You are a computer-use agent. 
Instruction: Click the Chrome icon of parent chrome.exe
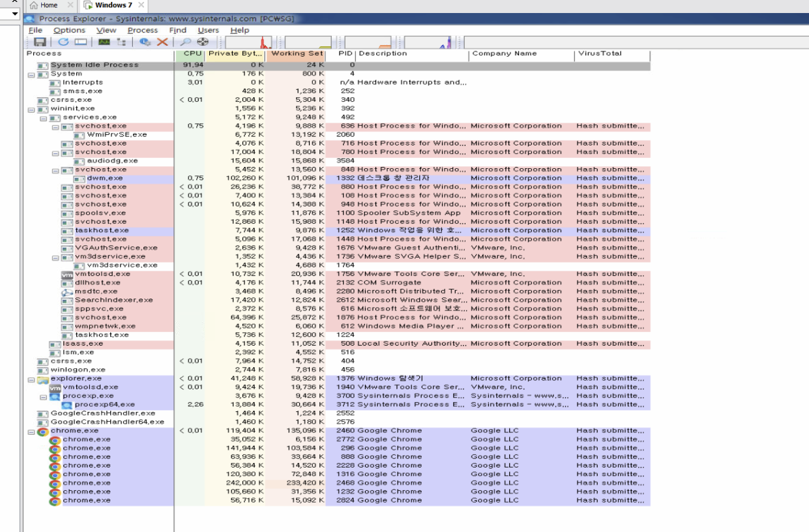[43, 431]
